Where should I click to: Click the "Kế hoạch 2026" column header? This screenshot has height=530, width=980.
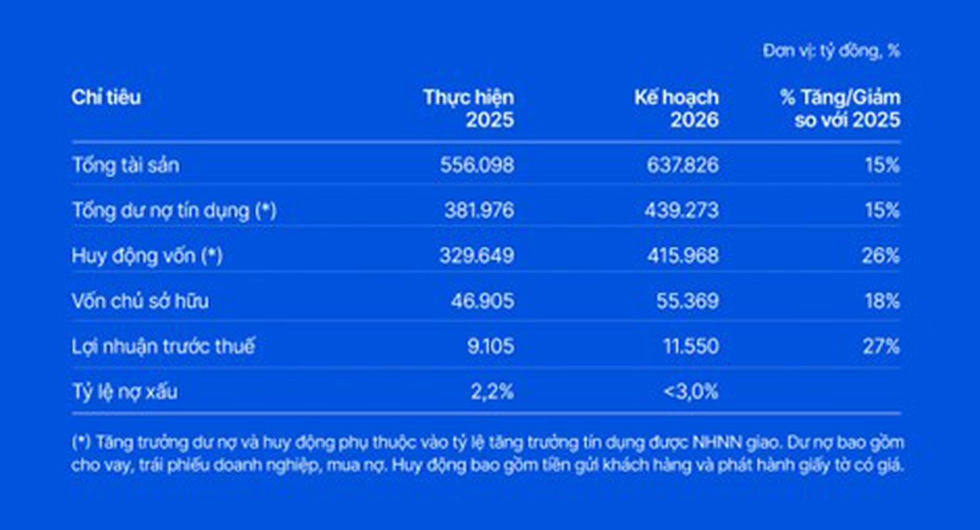(x=676, y=108)
